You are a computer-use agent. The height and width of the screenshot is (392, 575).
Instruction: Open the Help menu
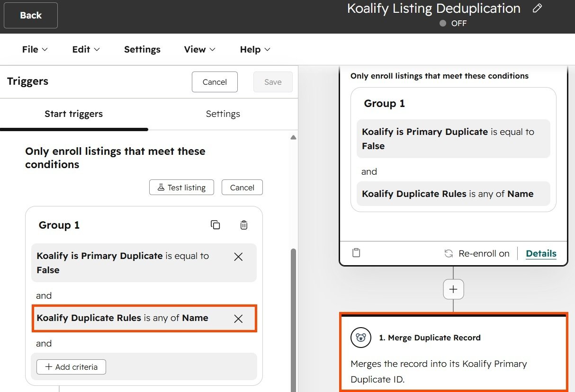click(x=255, y=49)
